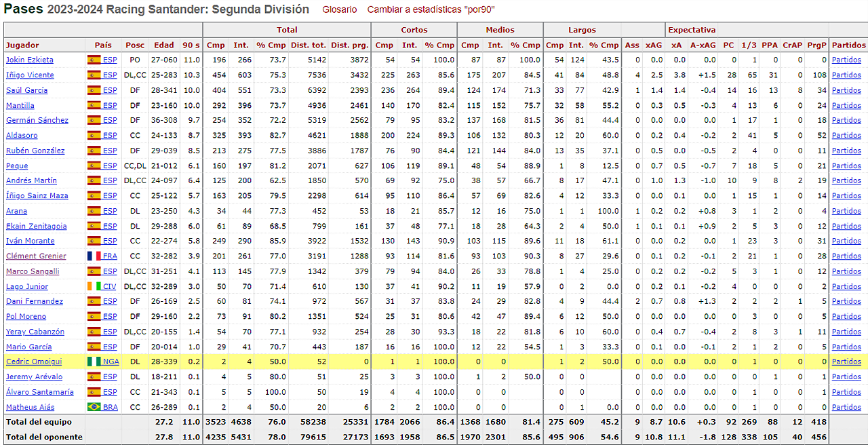This screenshot has width=868, height=447.
Task: Click Spain flag in Jokin Ezkieta row
Action: click(x=94, y=60)
